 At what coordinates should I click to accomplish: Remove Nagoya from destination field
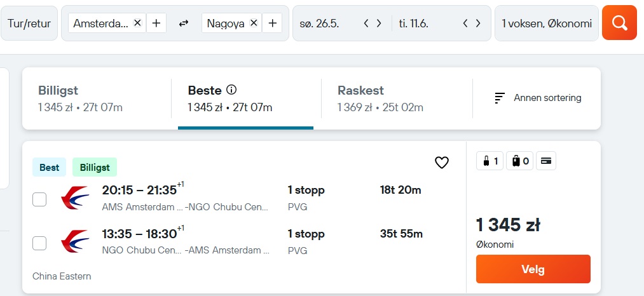[x=254, y=23]
